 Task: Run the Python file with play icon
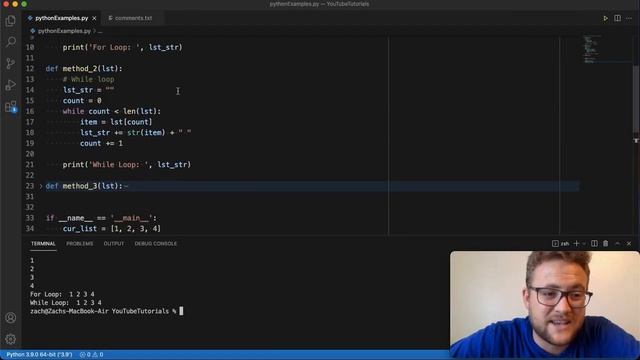[x=605, y=18]
